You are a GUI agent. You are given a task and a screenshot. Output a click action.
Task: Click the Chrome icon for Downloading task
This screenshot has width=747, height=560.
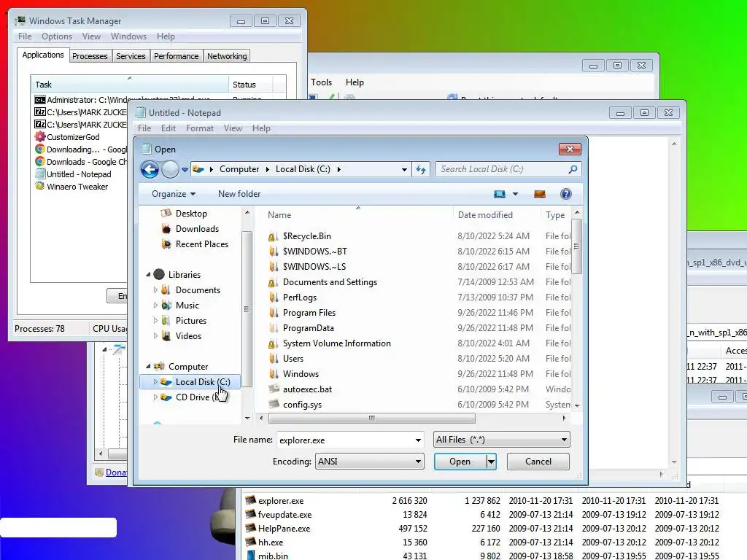point(40,149)
